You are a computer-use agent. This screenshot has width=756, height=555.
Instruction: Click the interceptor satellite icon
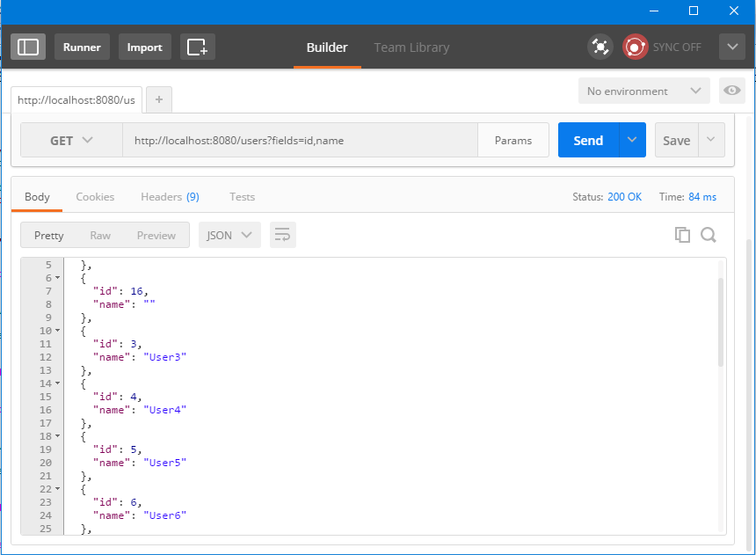click(x=600, y=47)
